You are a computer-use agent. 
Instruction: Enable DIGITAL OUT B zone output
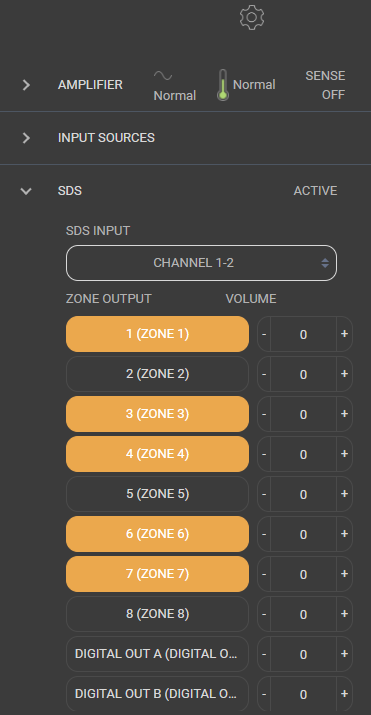click(157, 694)
